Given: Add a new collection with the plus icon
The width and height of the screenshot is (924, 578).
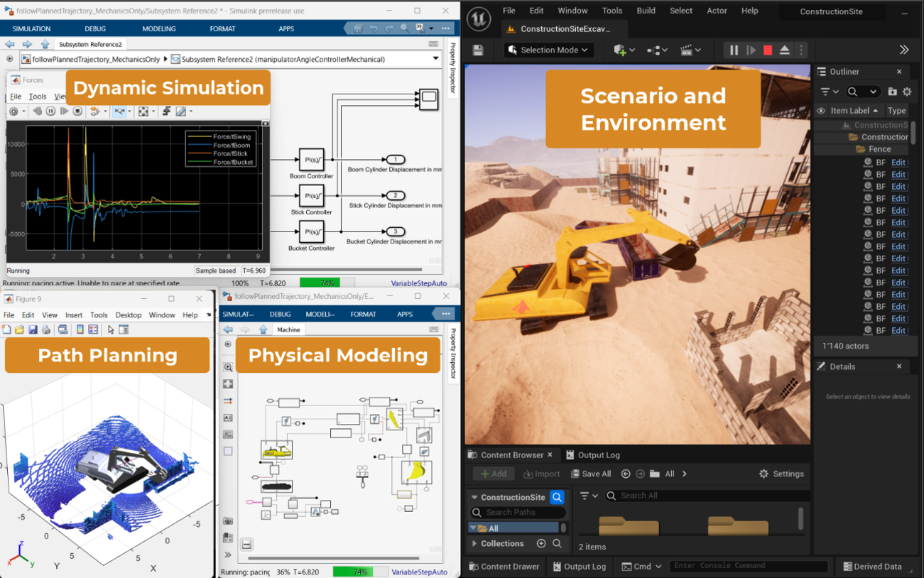Looking at the screenshot, I should pyautogui.click(x=541, y=544).
